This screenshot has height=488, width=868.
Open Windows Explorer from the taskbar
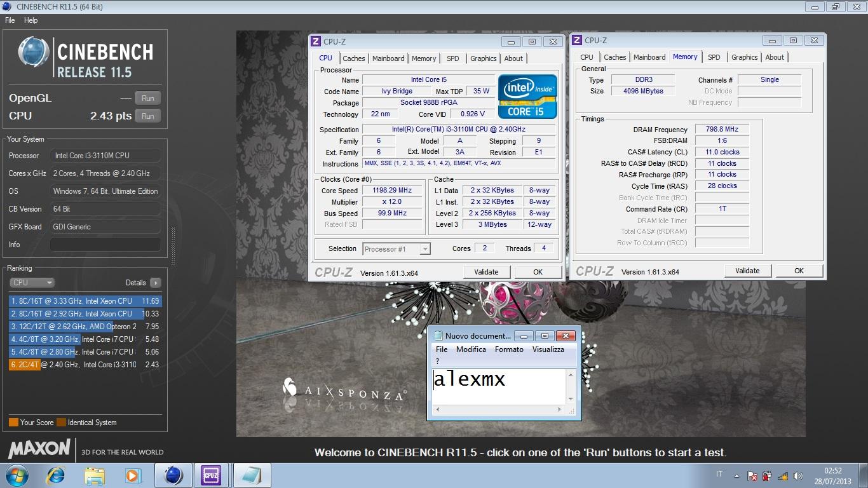pyautogui.click(x=95, y=475)
